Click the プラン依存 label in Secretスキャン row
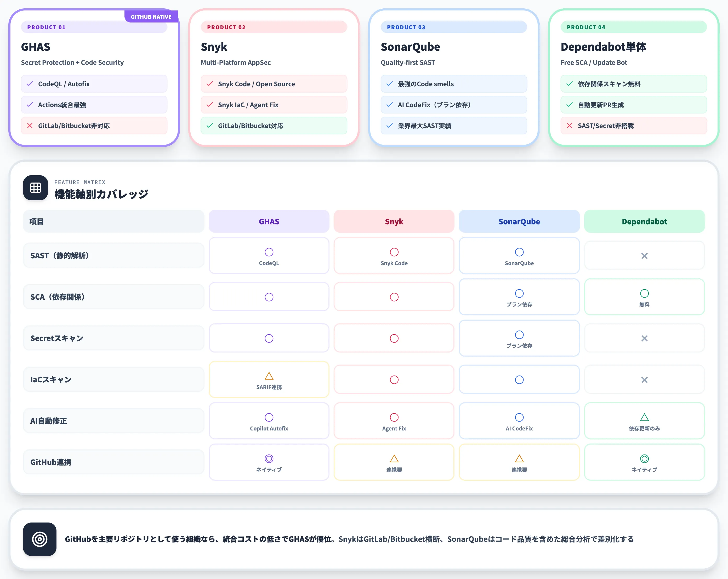 519,346
